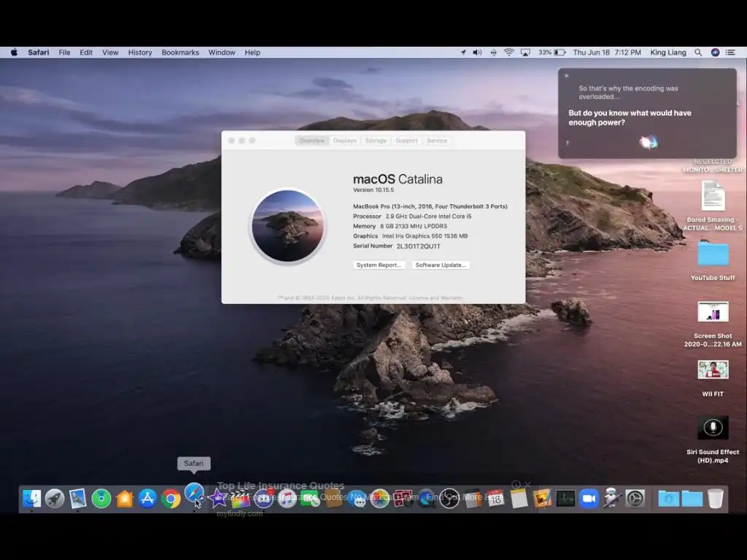Image resolution: width=747 pixels, height=560 pixels.
Task: Click location services arrow in menu bar
Action: coord(463,52)
